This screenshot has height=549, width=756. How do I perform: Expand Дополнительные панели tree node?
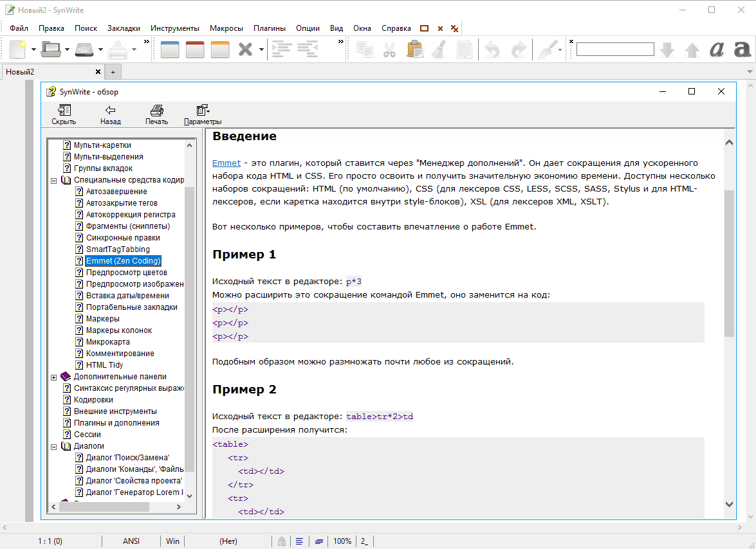[53, 377]
